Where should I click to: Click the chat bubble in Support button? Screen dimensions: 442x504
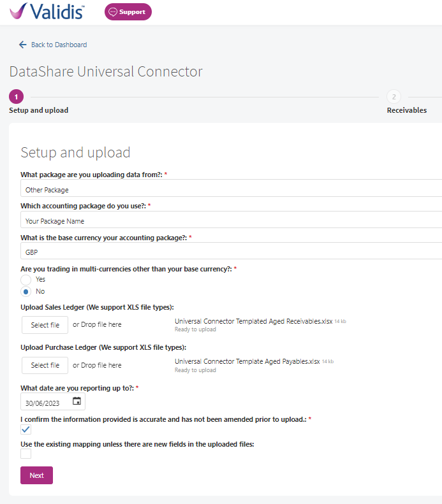(x=113, y=12)
